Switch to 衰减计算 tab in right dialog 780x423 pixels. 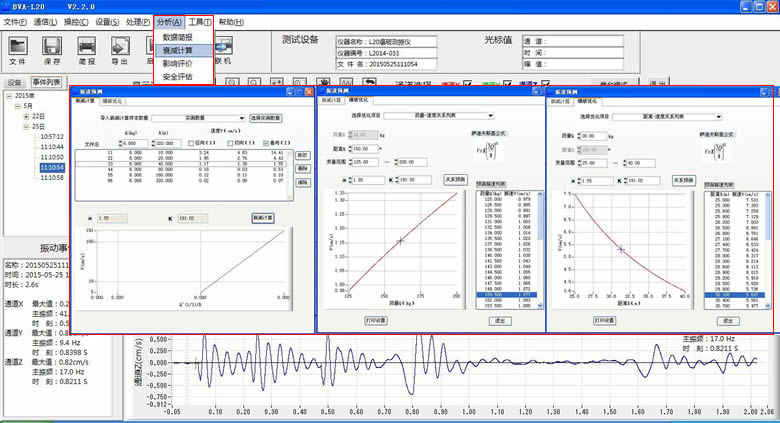tap(561, 101)
